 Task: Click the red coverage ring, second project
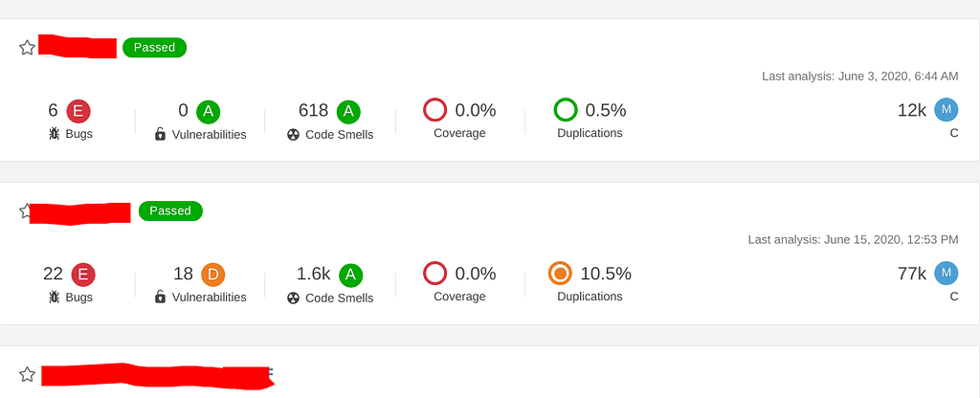click(435, 274)
